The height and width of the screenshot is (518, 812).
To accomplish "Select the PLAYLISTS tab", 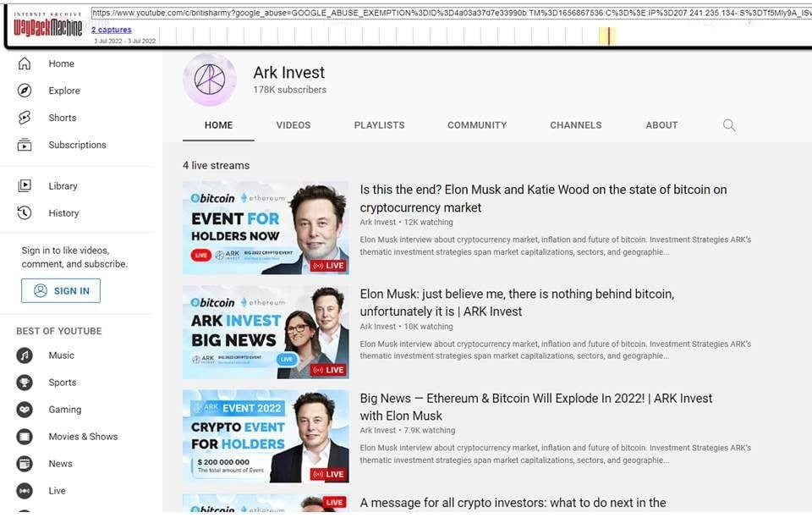I will [x=379, y=124].
